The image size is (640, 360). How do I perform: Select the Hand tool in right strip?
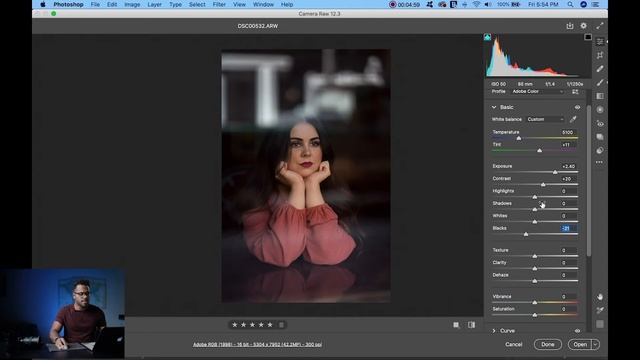600,297
